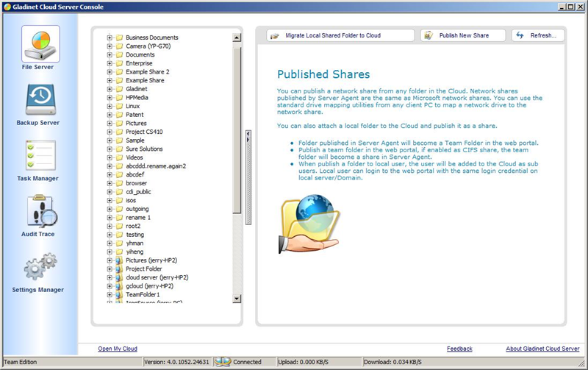Click the Publish New Share button
Screen dimensions: 588x370
464,35
